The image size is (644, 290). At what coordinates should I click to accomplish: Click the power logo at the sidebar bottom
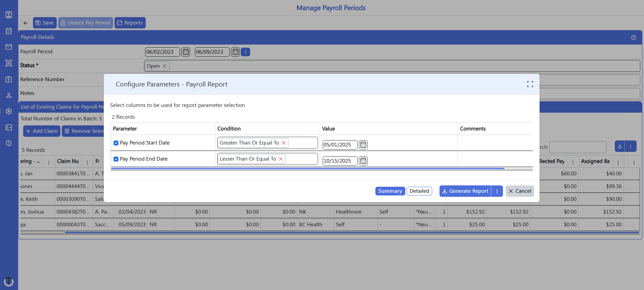point(9,281)
